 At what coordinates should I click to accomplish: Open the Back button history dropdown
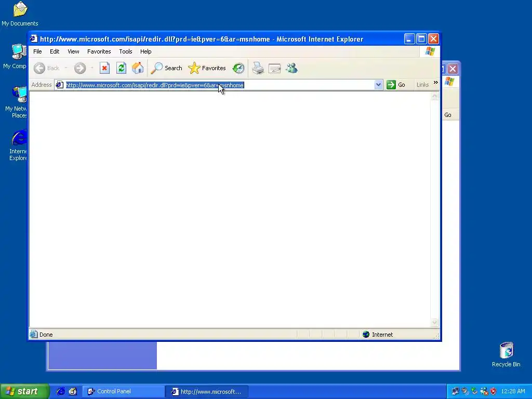[66, 68]
